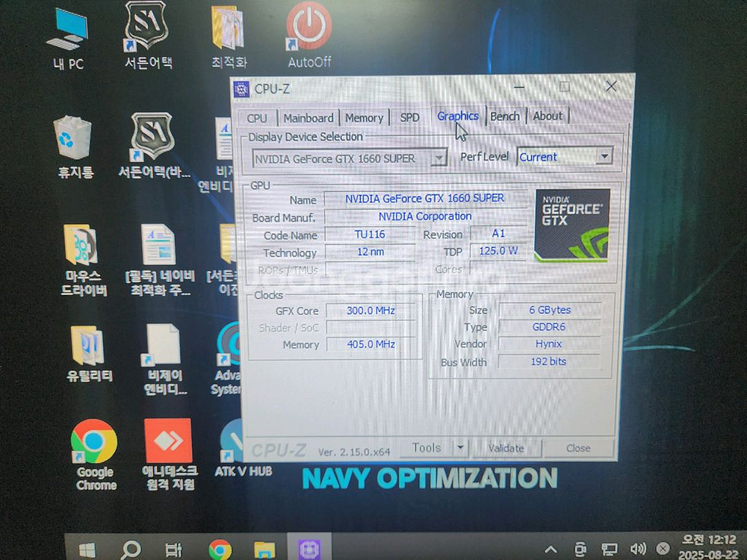Open the network tray icon

pos(609,549)
